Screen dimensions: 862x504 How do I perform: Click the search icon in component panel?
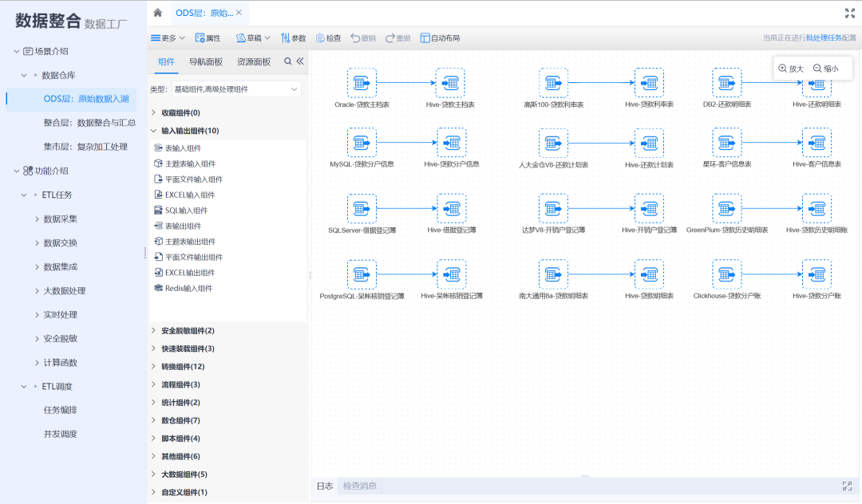(x=288, y=61)
